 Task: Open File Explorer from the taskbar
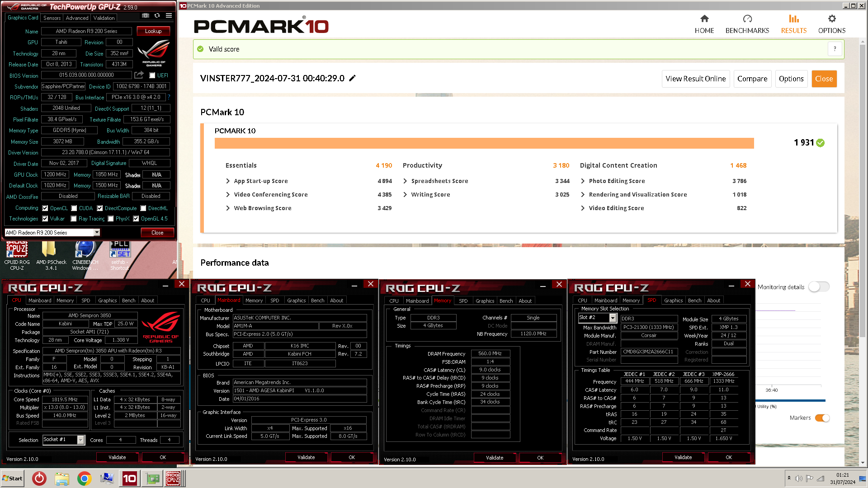pyautogui.click(x=62, y=479)
